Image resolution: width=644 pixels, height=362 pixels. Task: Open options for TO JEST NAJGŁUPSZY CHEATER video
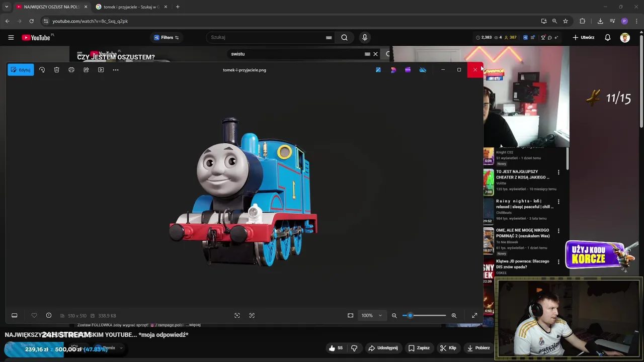[x=558, y=172]
